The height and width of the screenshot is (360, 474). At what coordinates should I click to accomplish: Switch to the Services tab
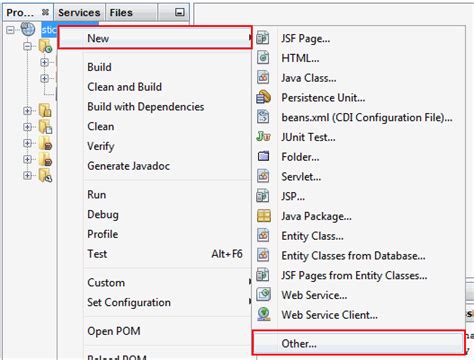point(79,12)
